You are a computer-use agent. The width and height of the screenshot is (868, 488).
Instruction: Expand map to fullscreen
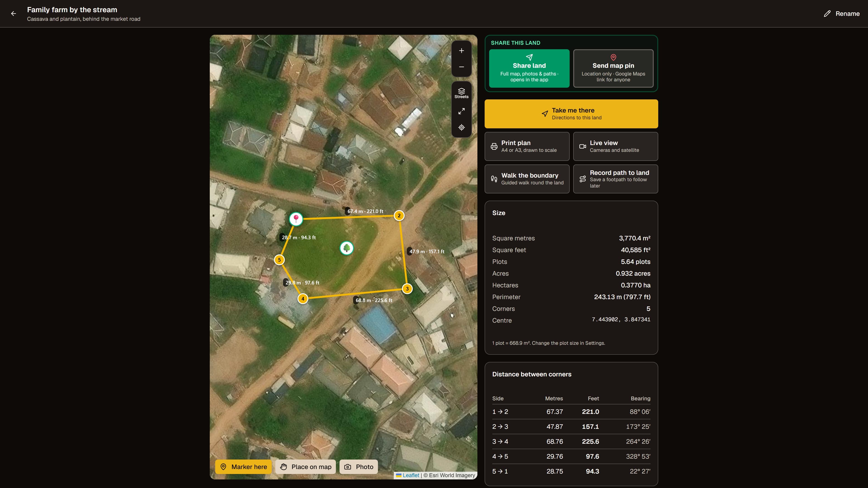[x=461, y=111]
